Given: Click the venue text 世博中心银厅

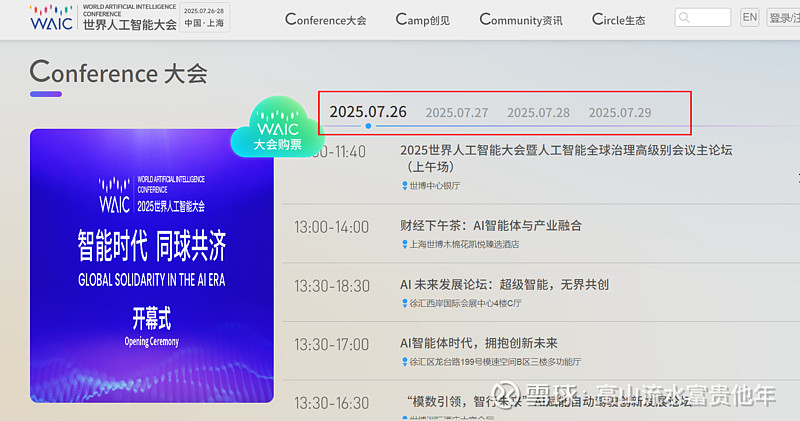Looking at the screenshot, I should 435,186.
